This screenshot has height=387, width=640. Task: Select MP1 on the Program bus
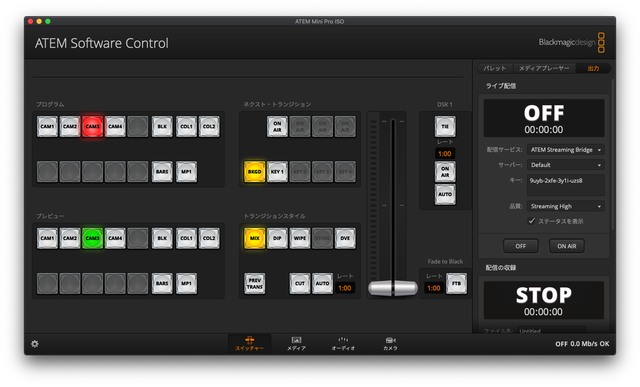pos(186,171)
